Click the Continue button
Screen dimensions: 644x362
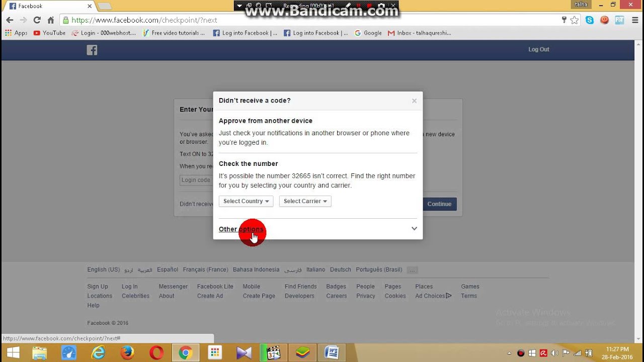pos(439,204)
